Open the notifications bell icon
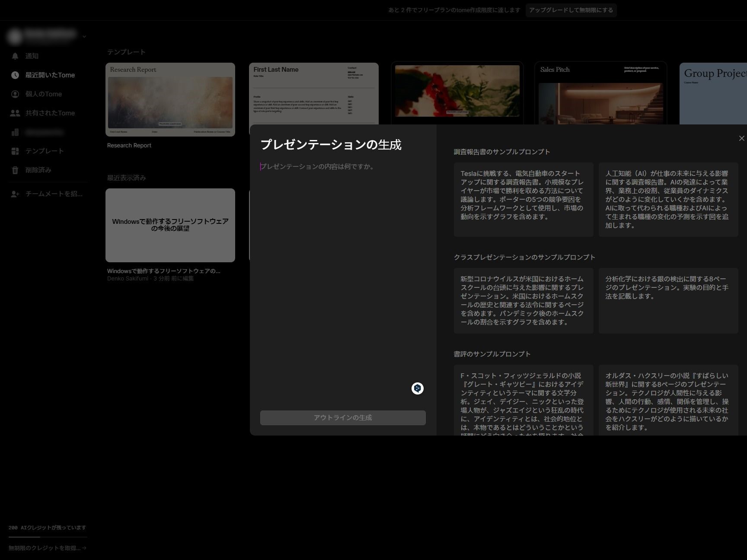747x560 pixels. [x=15, y=56]
